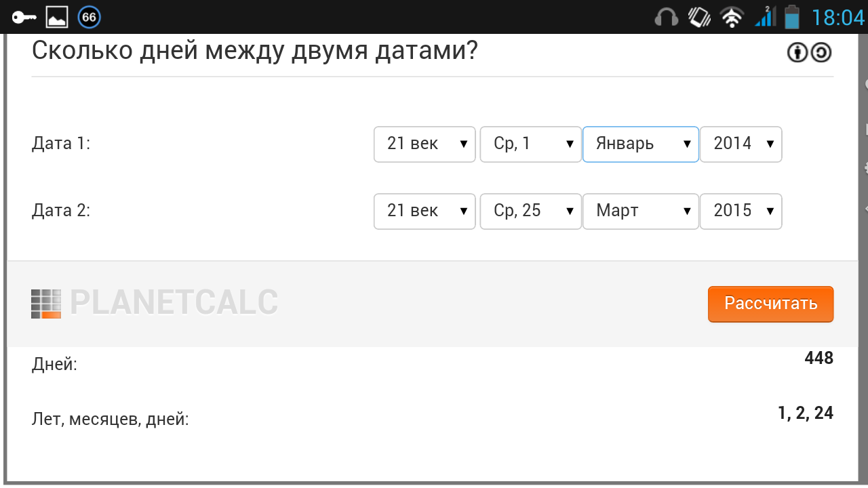Tap the picture notification icon
Image resolution: width=868 pixels, height=488 pixels.
[x=57, y=17]
